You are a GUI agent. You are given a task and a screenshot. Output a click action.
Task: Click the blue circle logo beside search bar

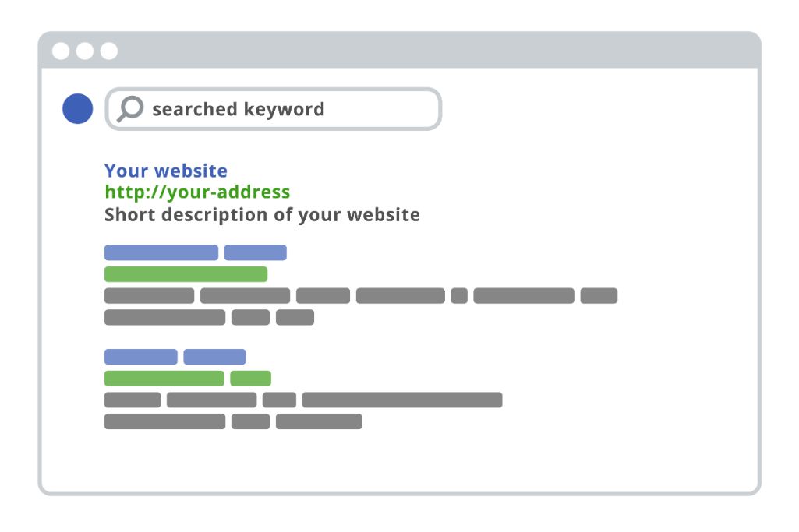(x=77, y=108)
